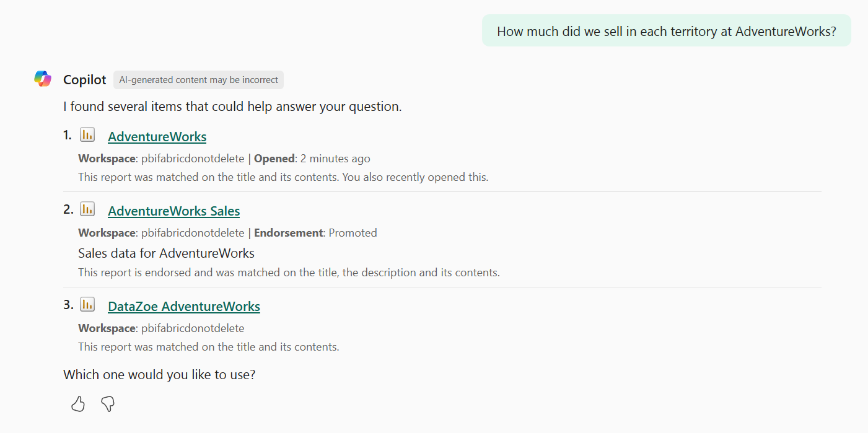Viewport: 868px width, 433px height.
Task: Click the Copilot logo icon
Action: pos(43,79)
